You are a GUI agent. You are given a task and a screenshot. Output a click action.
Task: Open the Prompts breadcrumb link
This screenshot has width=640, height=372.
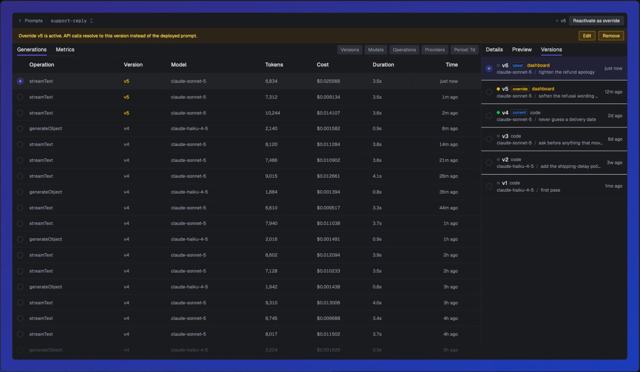(33, 21)
